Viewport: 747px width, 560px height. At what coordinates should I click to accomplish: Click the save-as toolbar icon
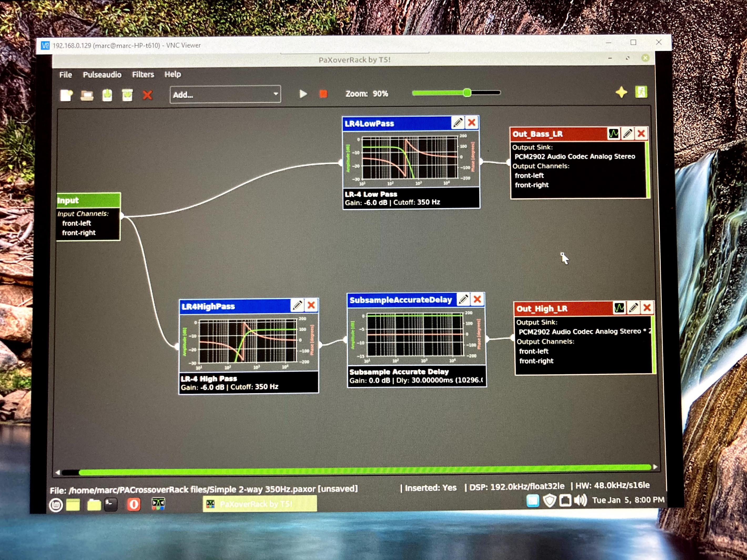pyautogui.click(x=127, y=95)
